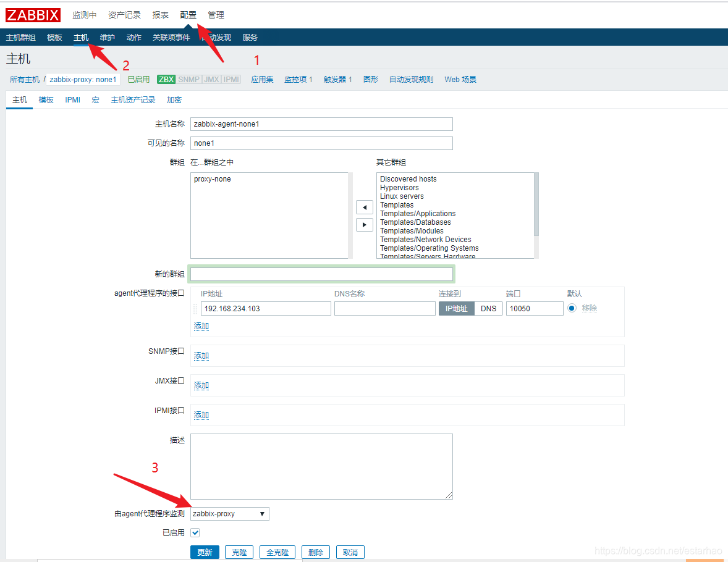Choose IP地址 connect-to option
Screen dimensions: 728x562
coord(457,309)
